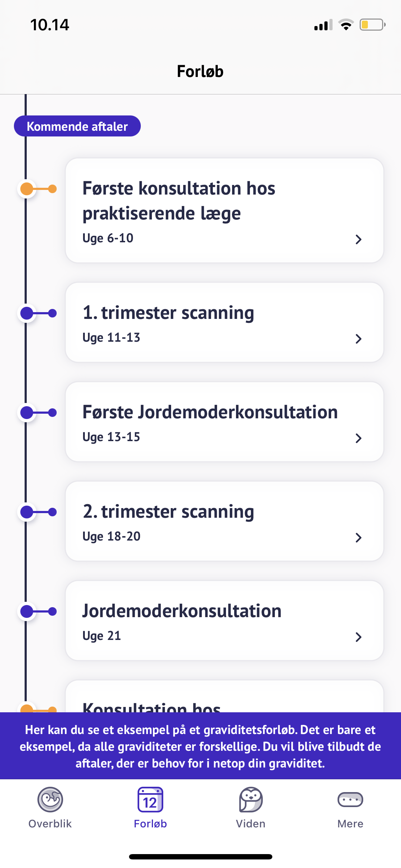The width and height of the screenshot is (401, 868).
Task: Click the orange timeline marker for first consultation
Action: point(27,189)
